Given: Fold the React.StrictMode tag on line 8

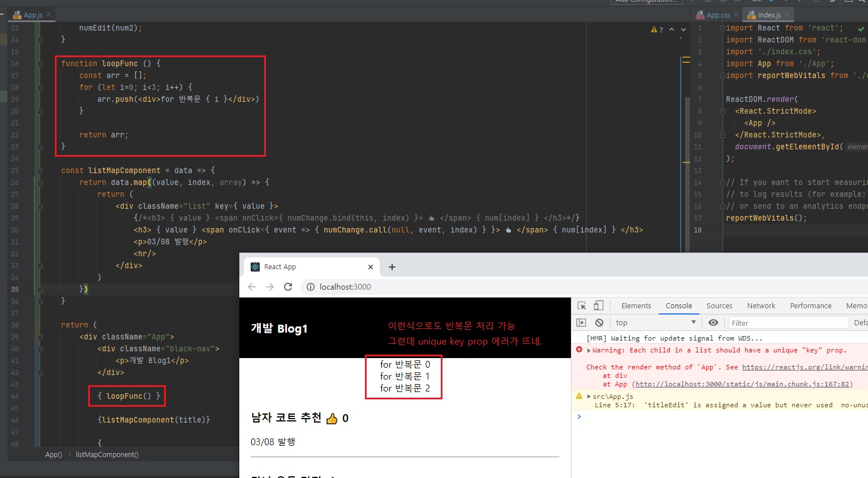Looking at the screenshot, I should [x=723, y=111].
